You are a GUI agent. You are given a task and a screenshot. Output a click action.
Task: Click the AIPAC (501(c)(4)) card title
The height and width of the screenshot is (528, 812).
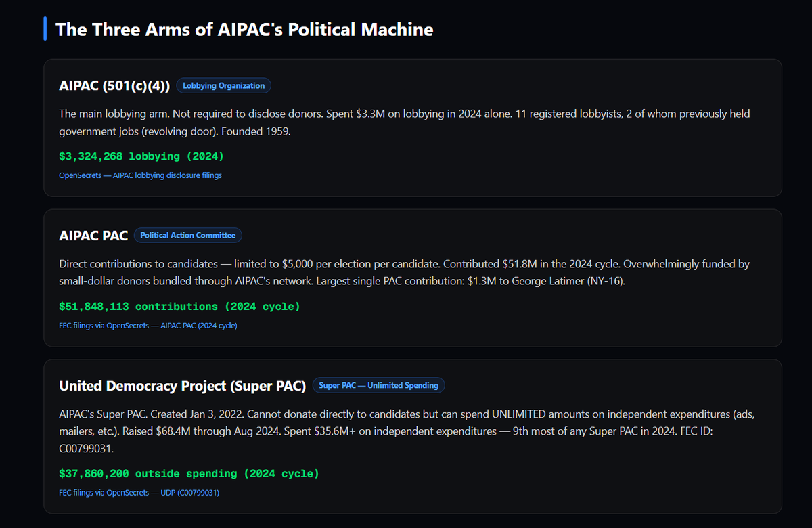point(114,85)
